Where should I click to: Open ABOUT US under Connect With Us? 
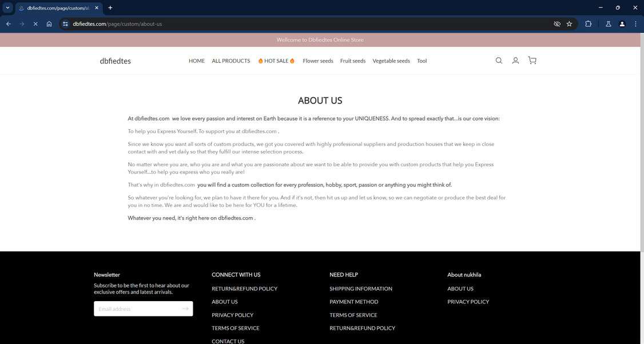tap(225, 302)
